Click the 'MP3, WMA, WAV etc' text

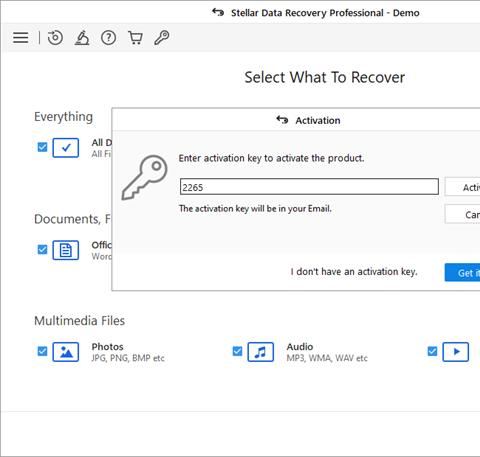coord(327,358)
